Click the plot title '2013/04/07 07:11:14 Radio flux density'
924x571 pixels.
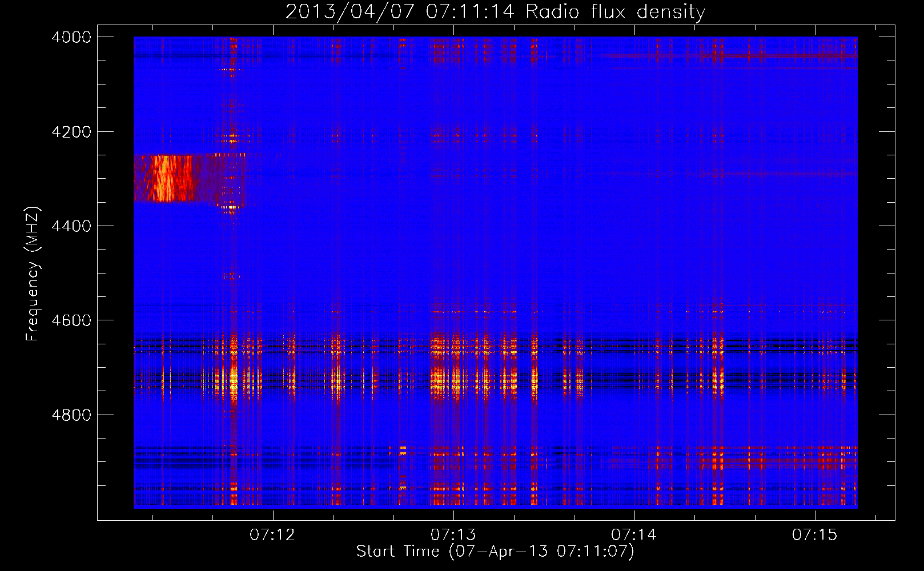click(495, 11)
